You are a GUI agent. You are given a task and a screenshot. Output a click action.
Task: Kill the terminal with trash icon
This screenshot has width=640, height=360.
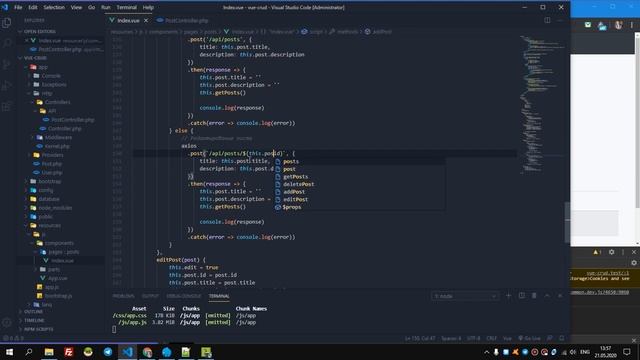point(534,296)
